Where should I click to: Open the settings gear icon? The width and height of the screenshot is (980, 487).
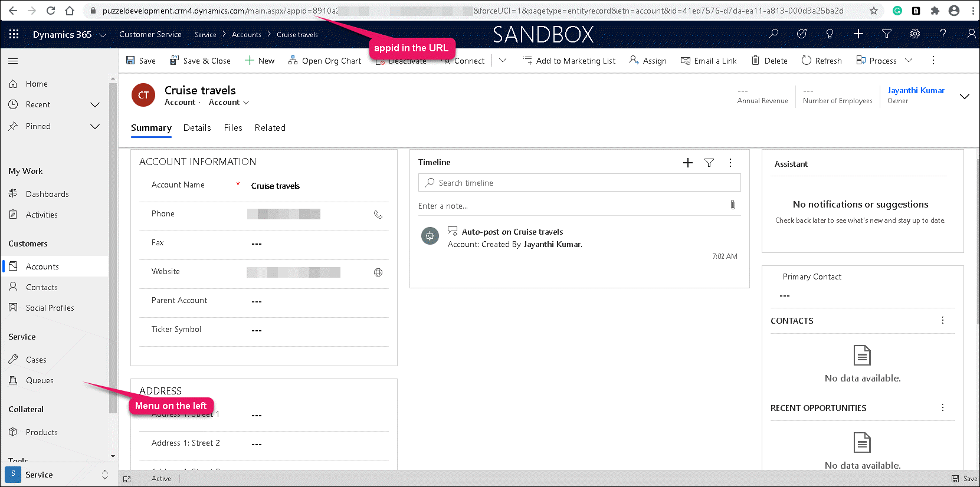tap(915, 34)
